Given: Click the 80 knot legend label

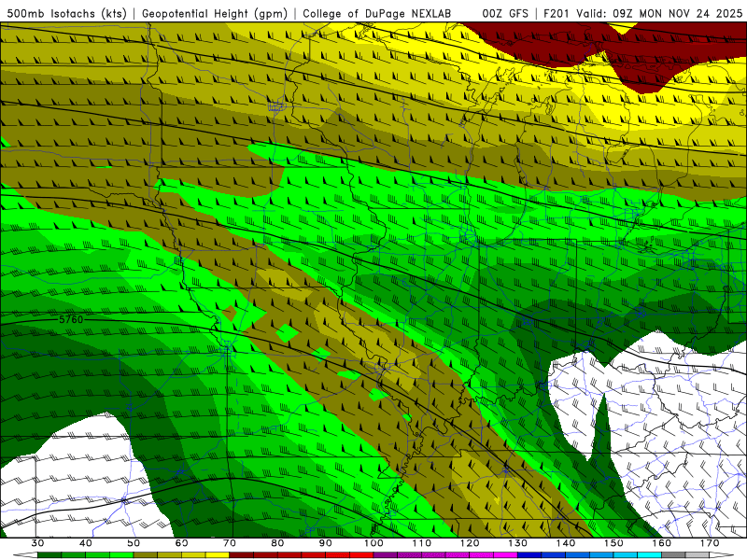Looking at the screenshot, I should click(x=277, y=543).
